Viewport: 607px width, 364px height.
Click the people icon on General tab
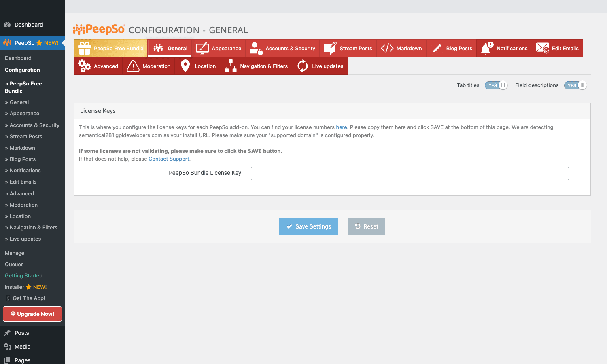[x=158, y=48]
